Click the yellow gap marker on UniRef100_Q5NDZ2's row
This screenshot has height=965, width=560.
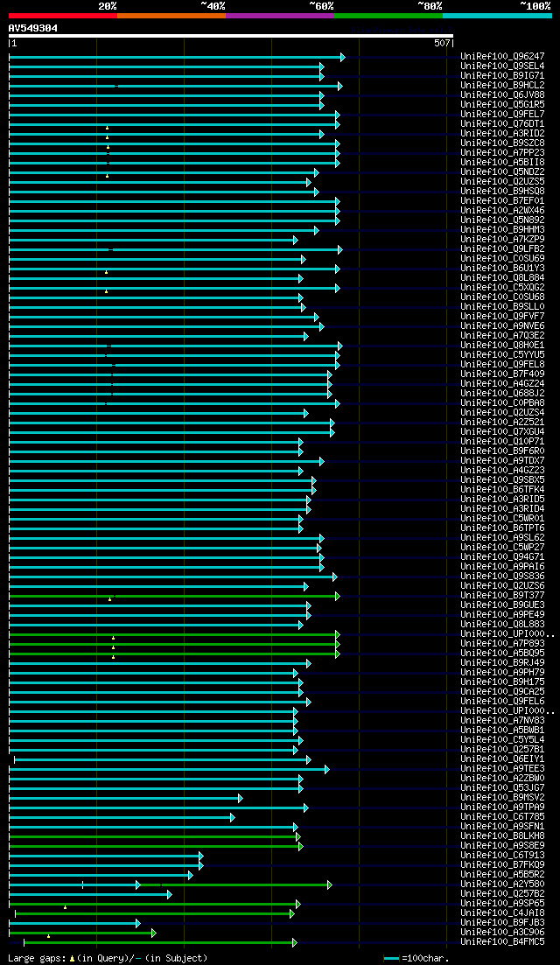coord(107,175)
